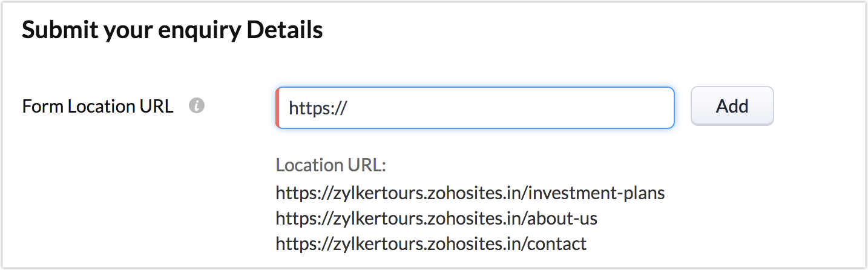Click the info icon beside Form Location URL

(x=196, y=107)
